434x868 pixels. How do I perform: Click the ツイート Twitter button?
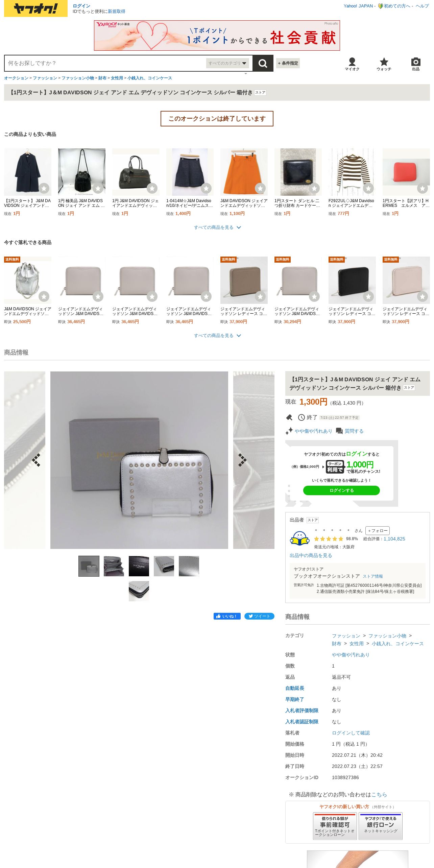click(x=259, y=616)
